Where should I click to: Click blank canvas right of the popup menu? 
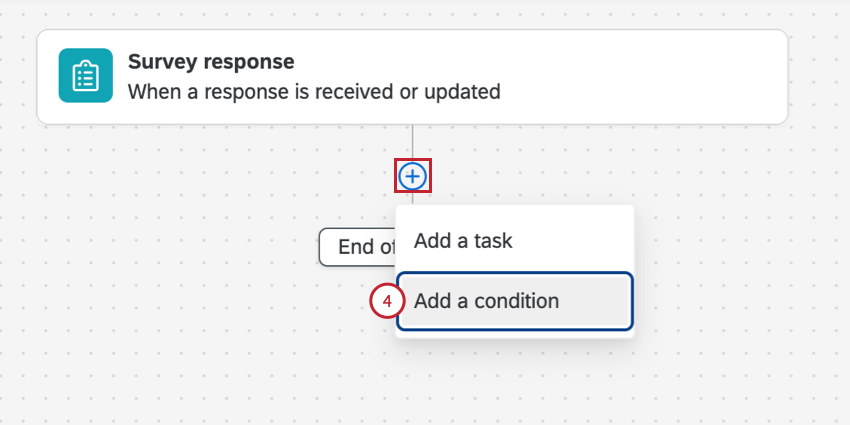[740, 270]
